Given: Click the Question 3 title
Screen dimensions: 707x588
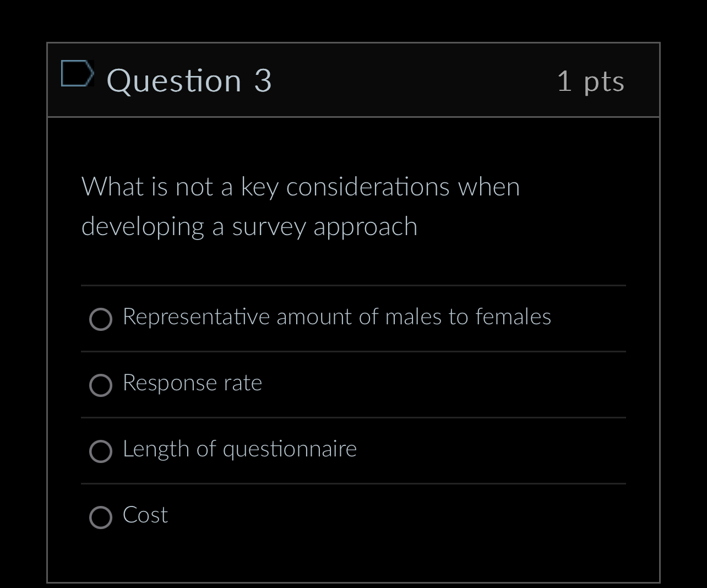Looking at the screenshot, I should pos(189,80).
